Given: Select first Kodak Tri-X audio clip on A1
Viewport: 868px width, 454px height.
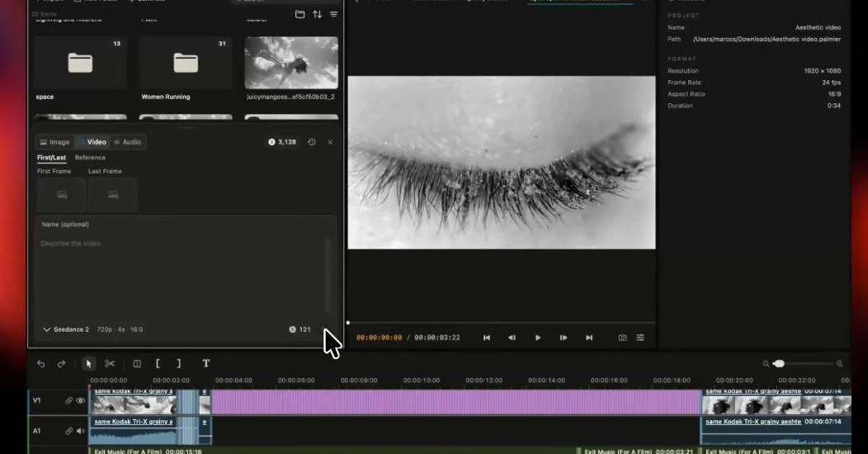Looking at the screenshot, I should [133, 432].
